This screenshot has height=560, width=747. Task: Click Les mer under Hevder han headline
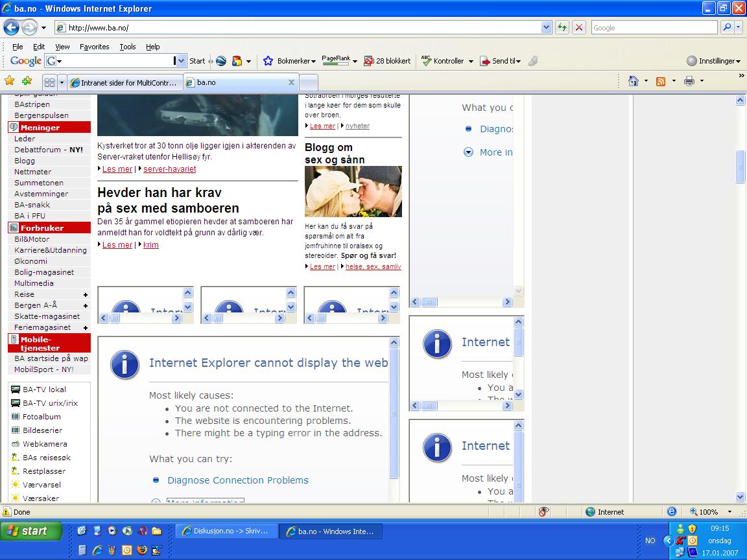pos(117,245)
